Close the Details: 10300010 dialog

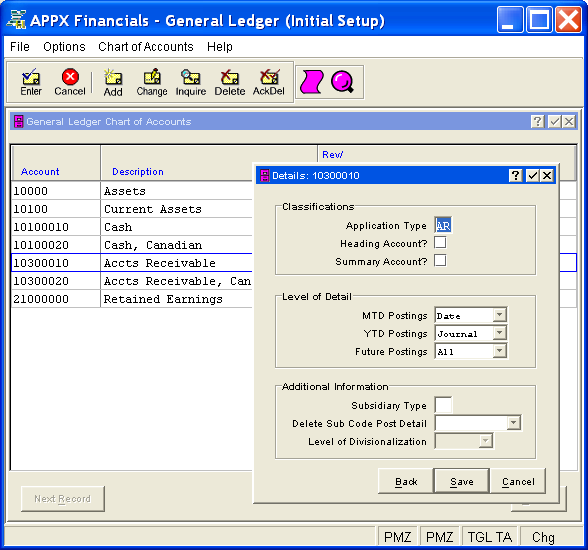click(x=547, y=175)
